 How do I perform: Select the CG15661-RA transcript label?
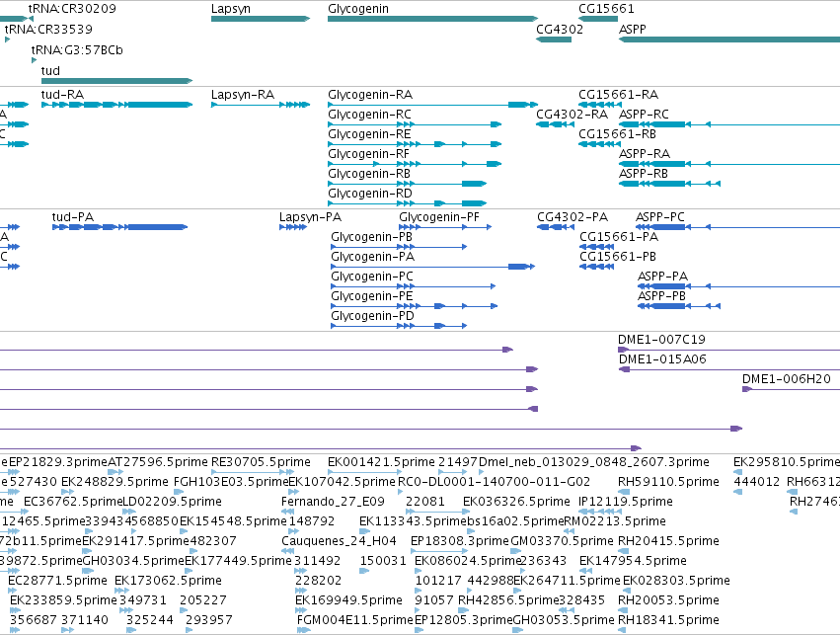point(618,95)
